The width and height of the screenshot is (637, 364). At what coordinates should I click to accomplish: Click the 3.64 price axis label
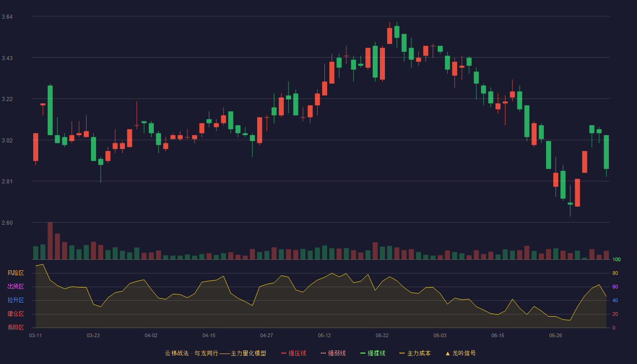(7, 17)
